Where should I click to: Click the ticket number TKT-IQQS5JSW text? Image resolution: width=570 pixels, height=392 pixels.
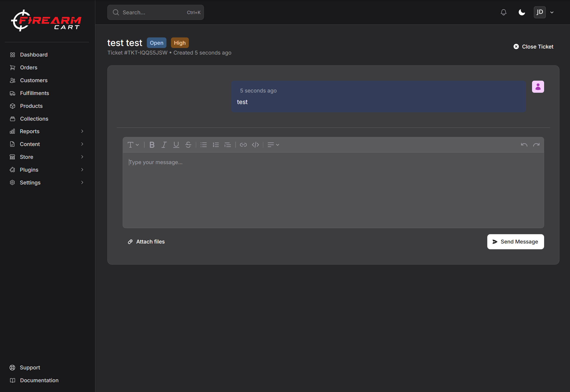click(146, 53)
